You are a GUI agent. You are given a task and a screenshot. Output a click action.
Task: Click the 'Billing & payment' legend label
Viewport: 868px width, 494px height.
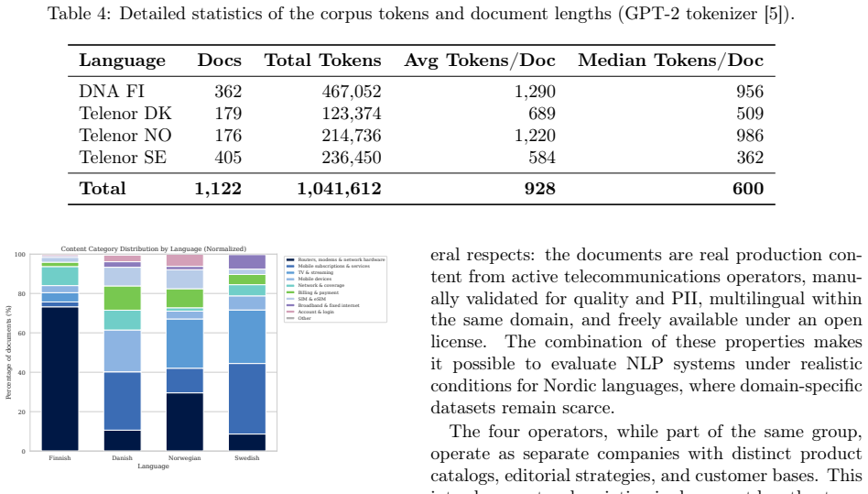click(319, 292)
